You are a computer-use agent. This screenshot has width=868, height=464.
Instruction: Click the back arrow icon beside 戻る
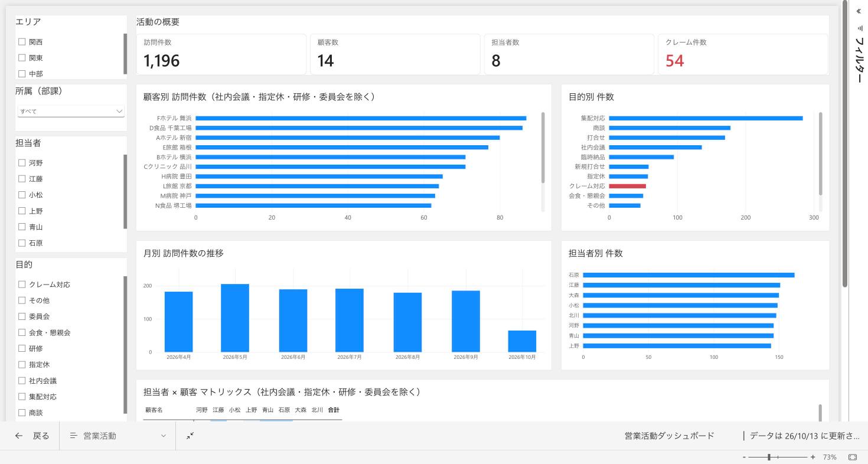19,436
